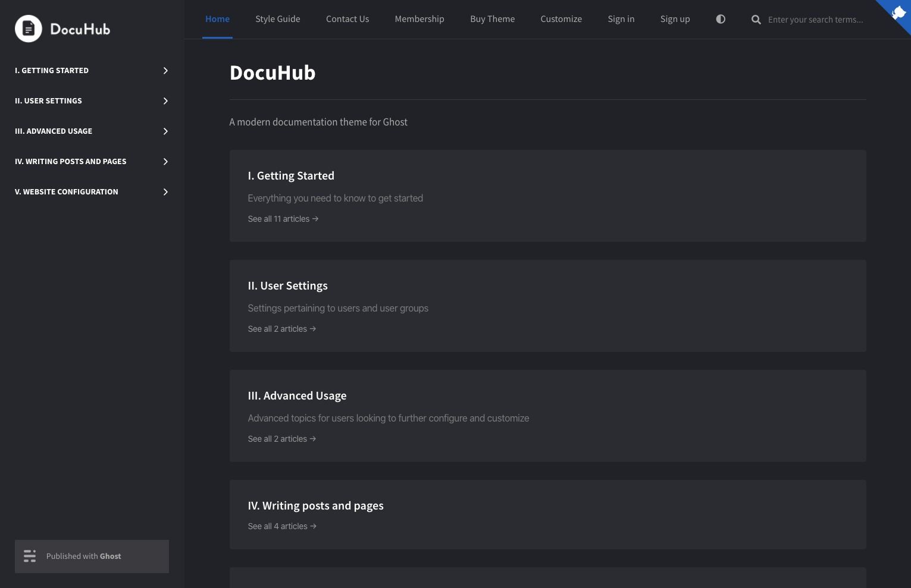Open IV. Writing posts and pages card title
The height and width of the screenshot is (588, 911).
click(315, 506)
